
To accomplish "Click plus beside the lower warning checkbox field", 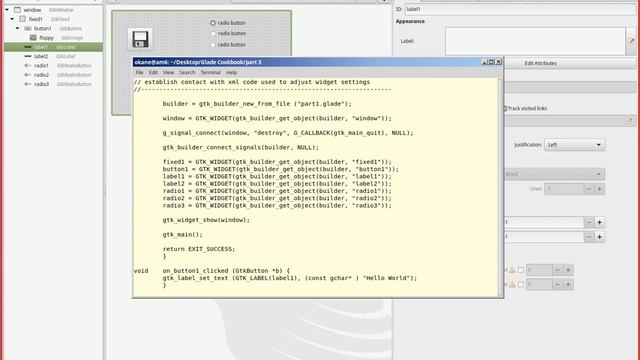I will click(568, 284).
